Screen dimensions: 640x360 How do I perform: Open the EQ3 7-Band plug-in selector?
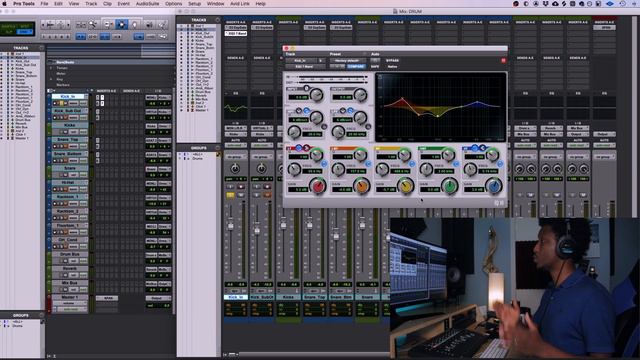[x=304, y=66]
